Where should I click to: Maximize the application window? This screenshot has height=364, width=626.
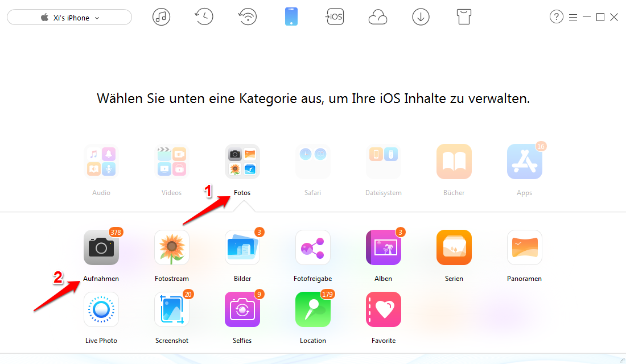click(600, 17)
